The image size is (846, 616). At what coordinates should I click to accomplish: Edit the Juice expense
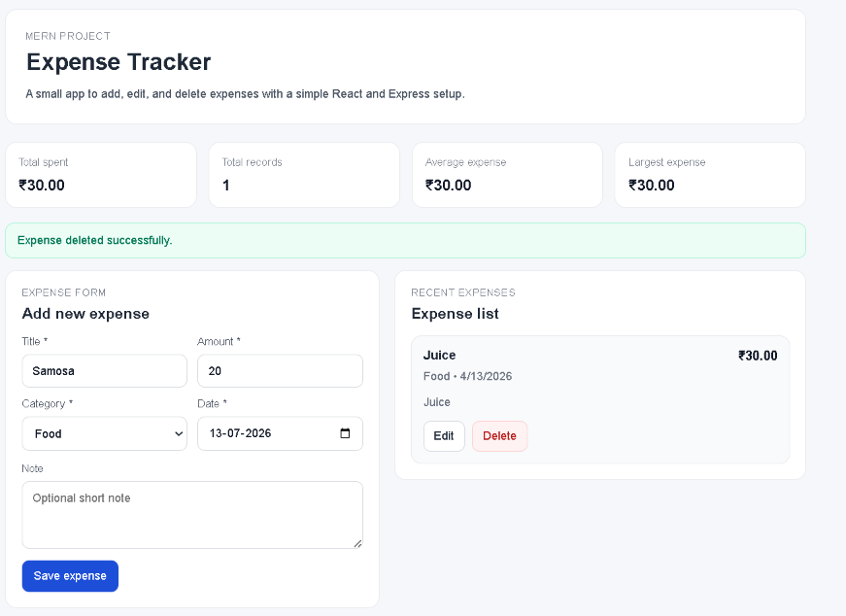(444, 436)
